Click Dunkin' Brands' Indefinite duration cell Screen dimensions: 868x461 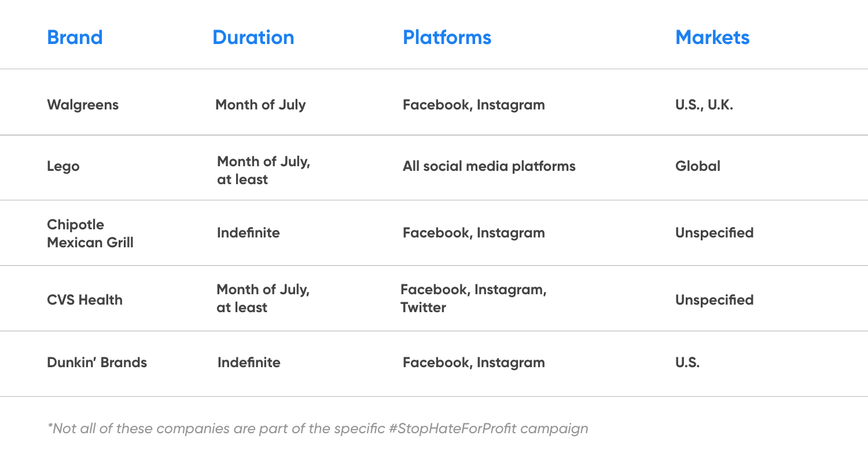249,363
